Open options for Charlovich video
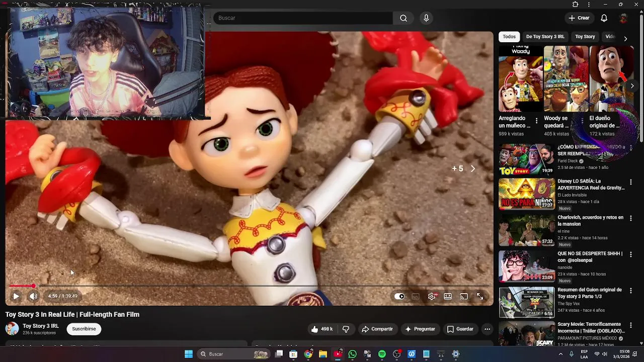Image resolution: width=644 pixels, height=362 pixels. [631, 218]
